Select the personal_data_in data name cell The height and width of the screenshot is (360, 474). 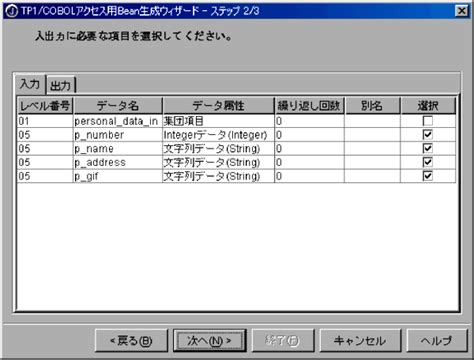point(118,121)
